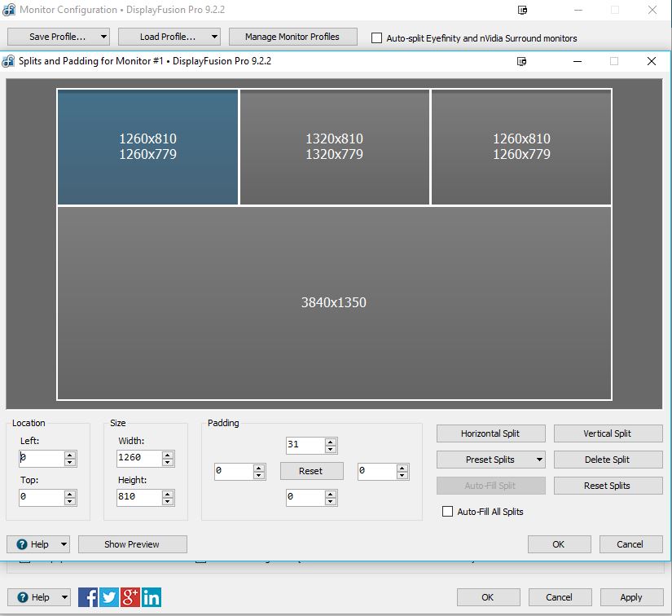Click the Show Preview button
The image size is (672, 616).
(133, 544)
